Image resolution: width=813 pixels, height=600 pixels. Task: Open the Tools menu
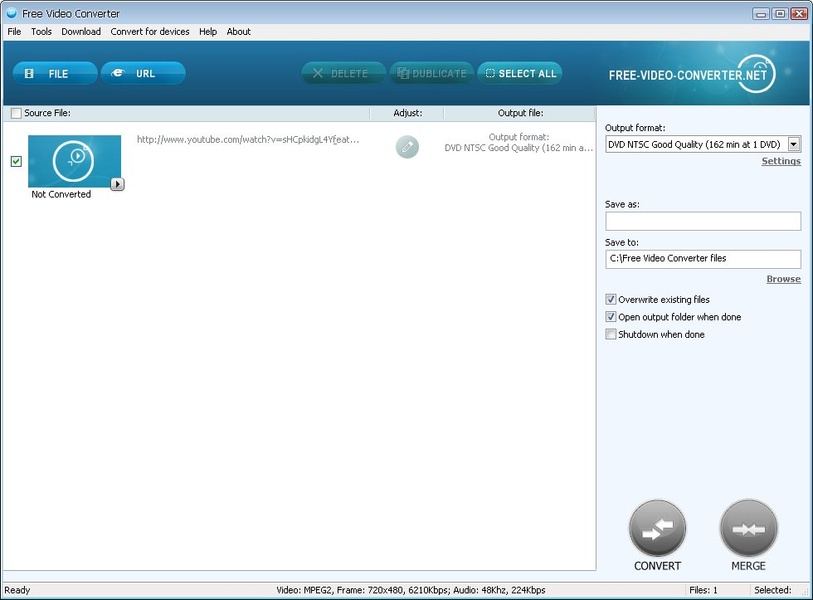point(41,32)
